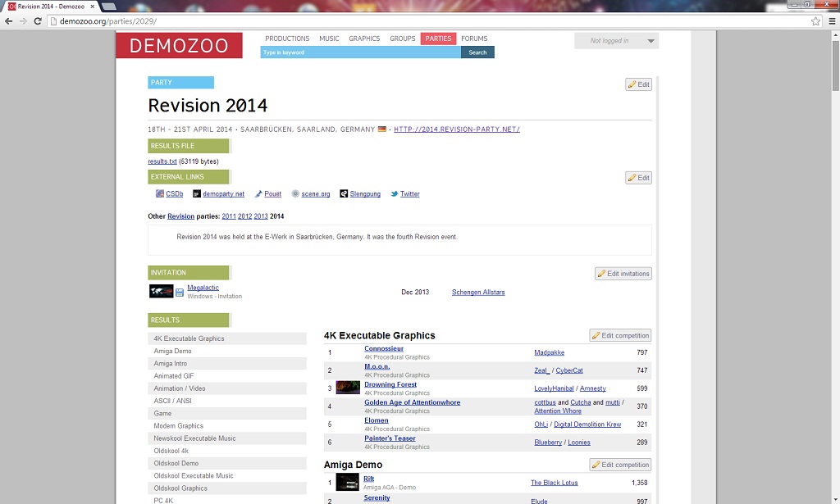This screenshot has width=840, height=504.
Task: Open the Chrome menu hamburger icon
Action: tap(832, 21)
